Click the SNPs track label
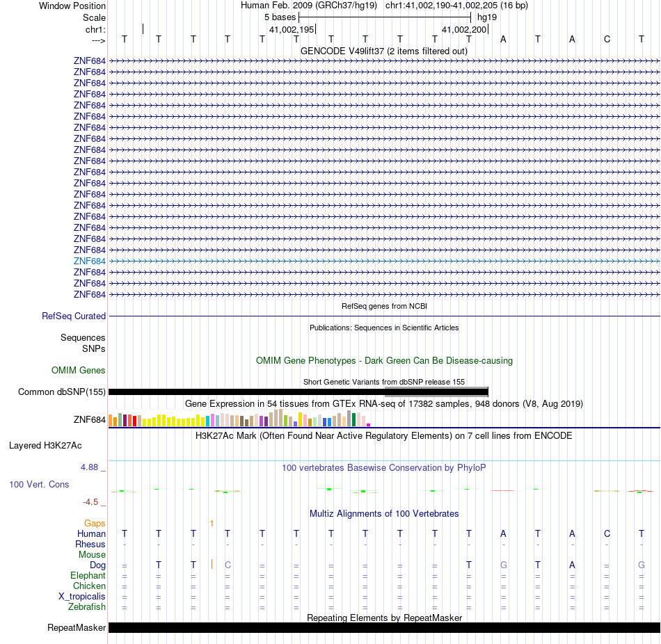The height and width of the screenshot is (644, 661). click(x=94, y=348)
